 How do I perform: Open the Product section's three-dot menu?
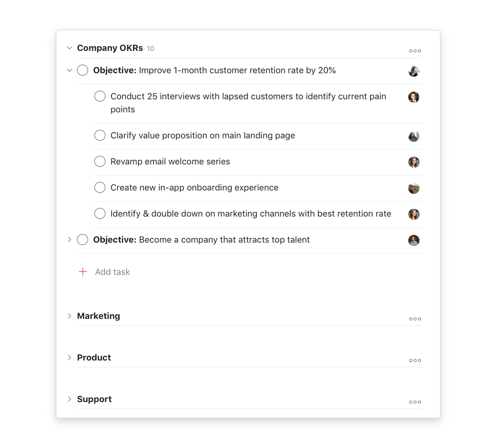[x=415, y=360]
